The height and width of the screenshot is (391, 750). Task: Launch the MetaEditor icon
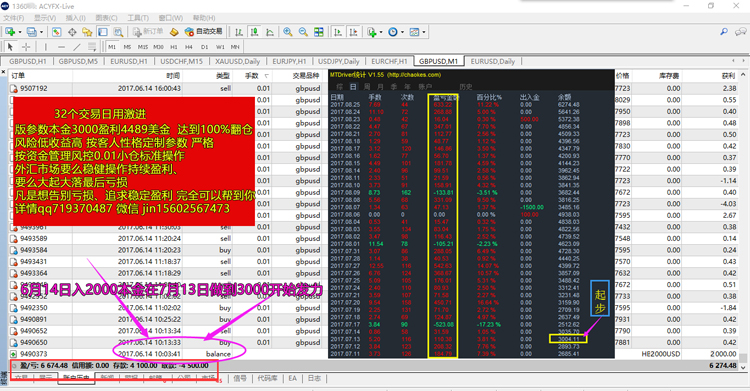point(174,32)
